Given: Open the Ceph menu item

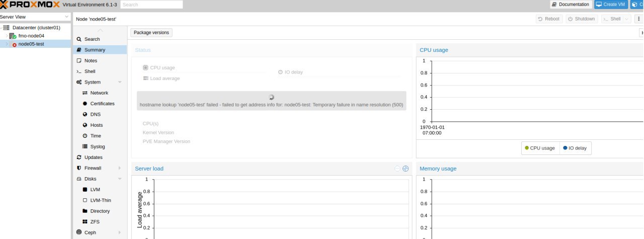Looking at the screenshot, I should coord(99,232).
